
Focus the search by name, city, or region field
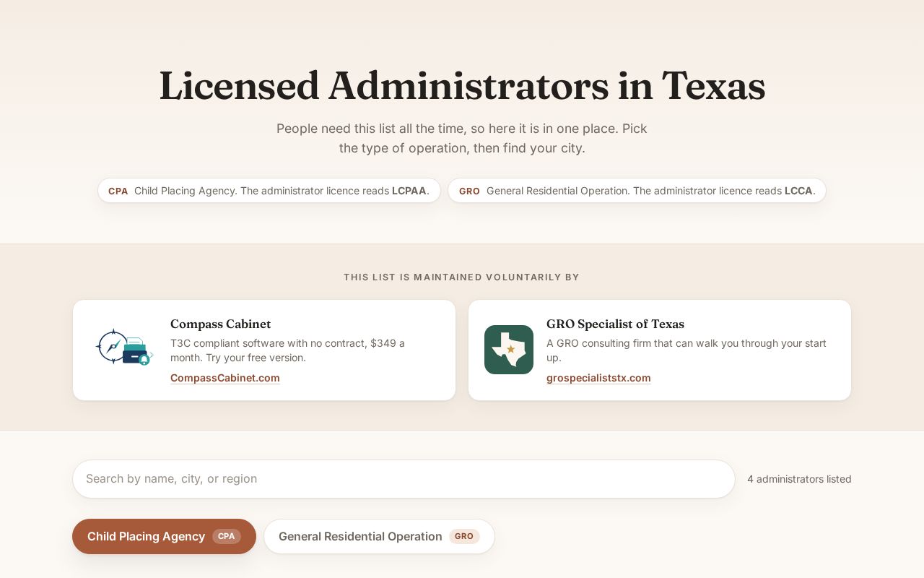point(404,479)
